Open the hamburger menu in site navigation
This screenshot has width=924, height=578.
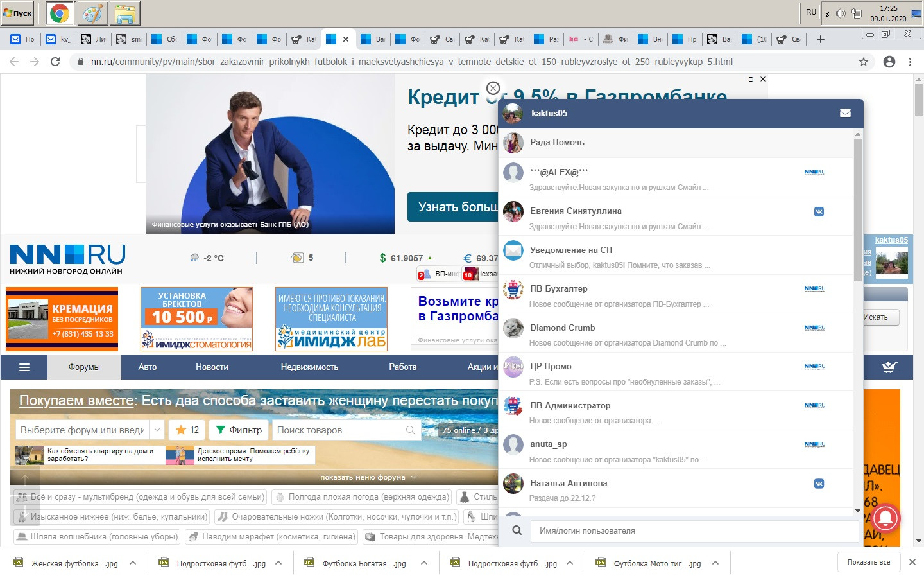coord(24,367)
